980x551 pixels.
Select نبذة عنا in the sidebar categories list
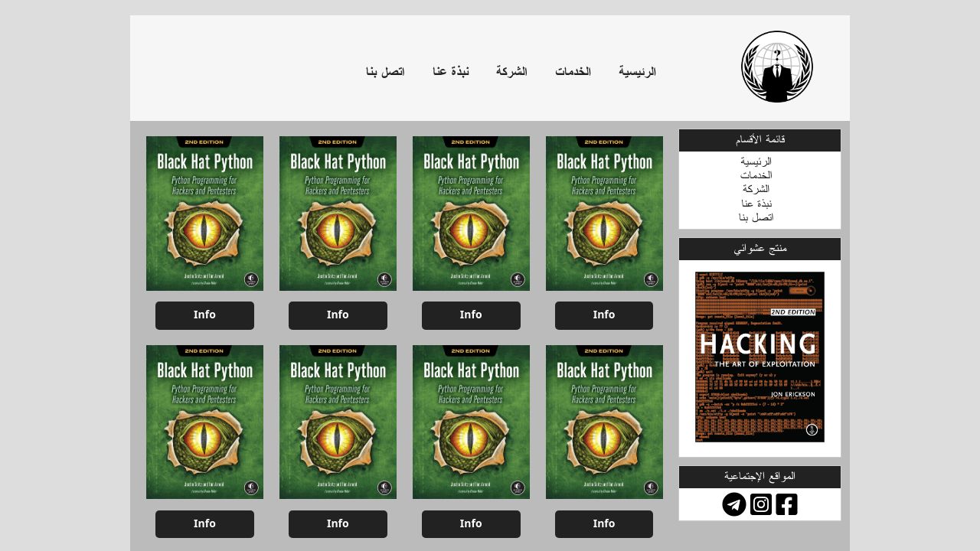756,204
